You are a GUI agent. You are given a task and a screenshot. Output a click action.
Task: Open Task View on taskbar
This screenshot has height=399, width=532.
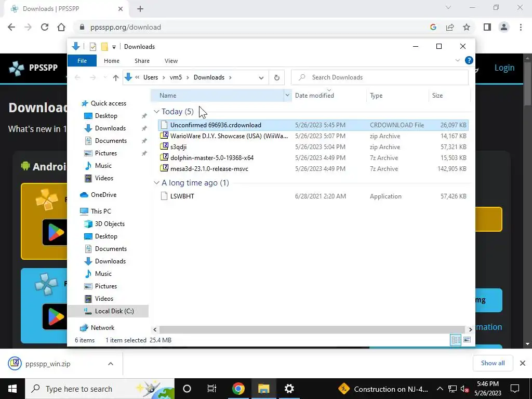point(212,389)
